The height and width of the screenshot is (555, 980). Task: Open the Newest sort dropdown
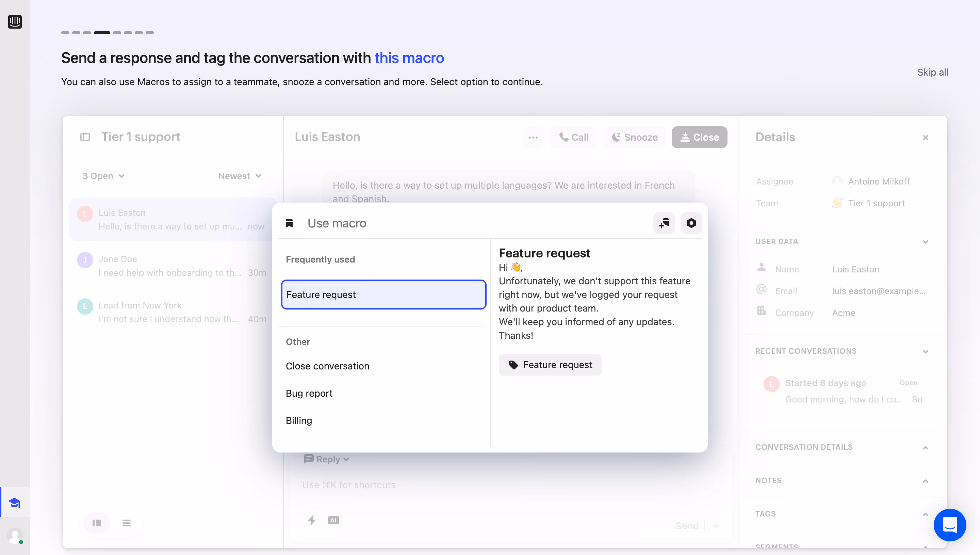point(240,176)
